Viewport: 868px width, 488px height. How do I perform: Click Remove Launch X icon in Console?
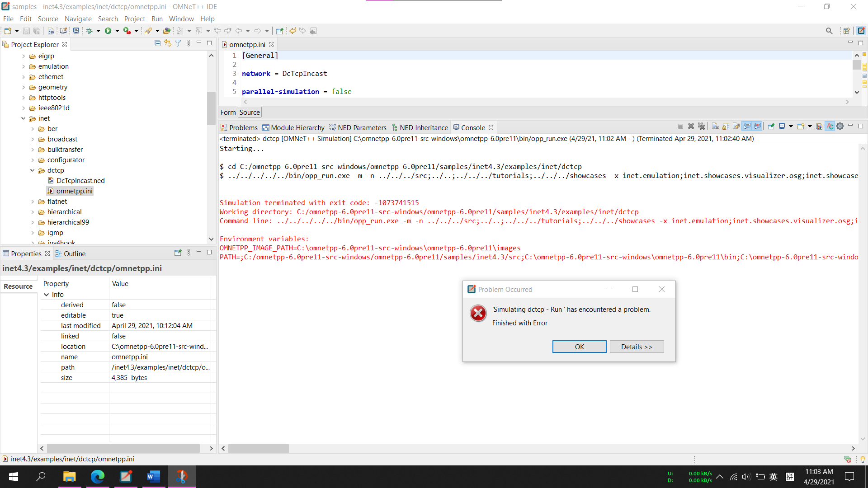pyautogui.click(x=691, y=126)
